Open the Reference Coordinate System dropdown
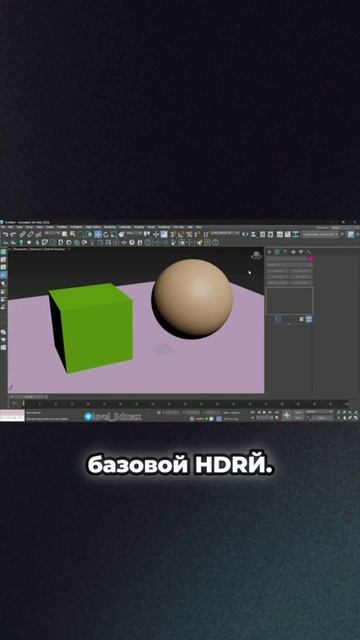This screenshot has width=360, height=640. [x=133, y=233]
